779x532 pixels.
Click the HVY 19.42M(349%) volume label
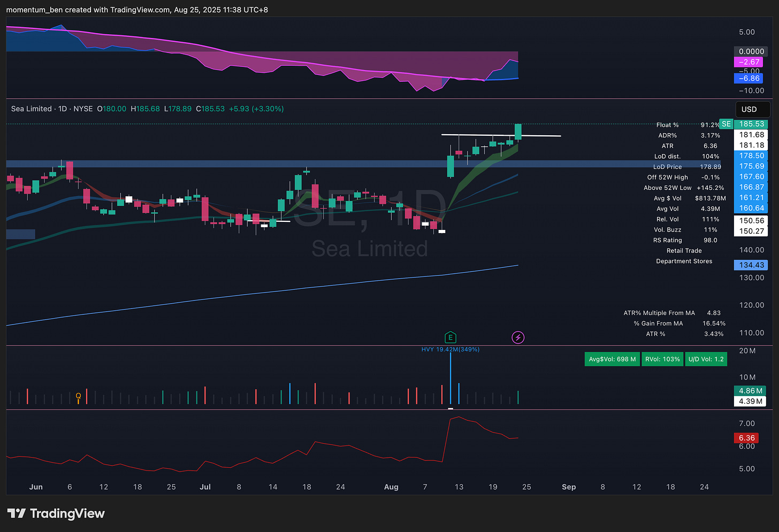coord(450,349)
